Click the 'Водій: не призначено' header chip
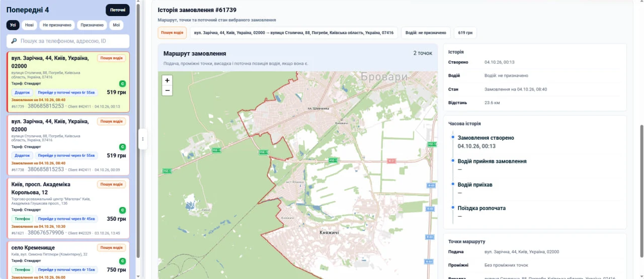This screenshot has width=644, height=279. pos(426,33)
